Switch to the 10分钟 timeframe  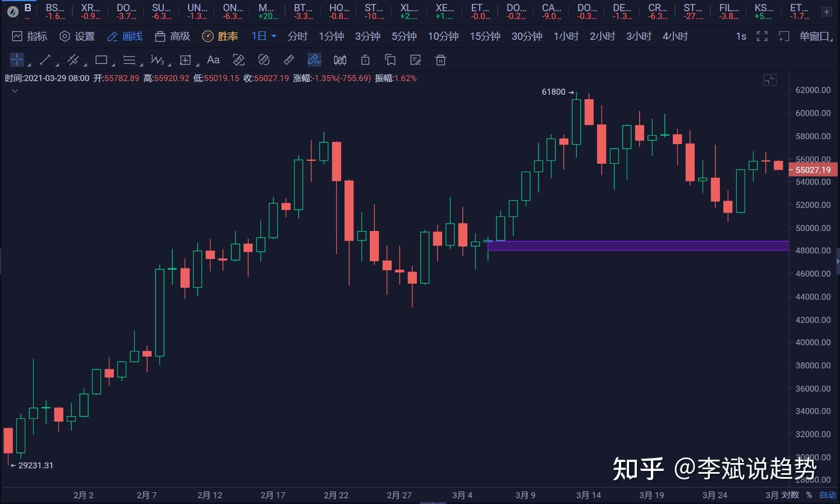[443, 36]
